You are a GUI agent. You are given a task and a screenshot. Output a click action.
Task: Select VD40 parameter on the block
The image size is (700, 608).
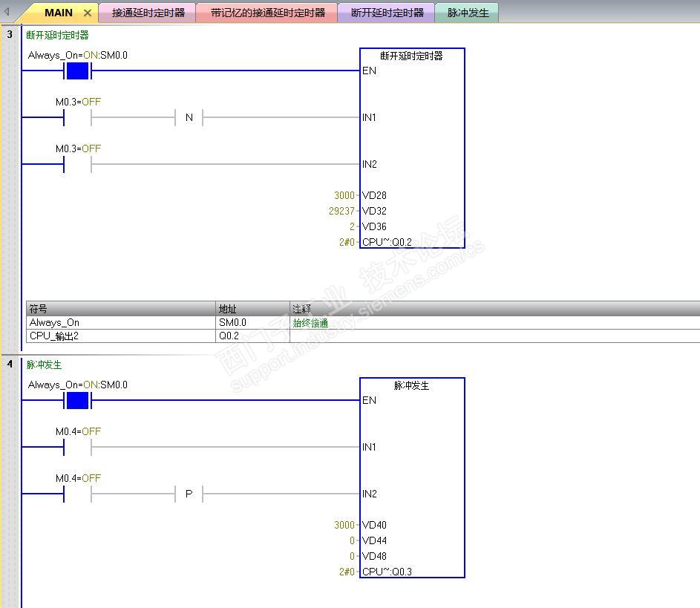point(374,525)
